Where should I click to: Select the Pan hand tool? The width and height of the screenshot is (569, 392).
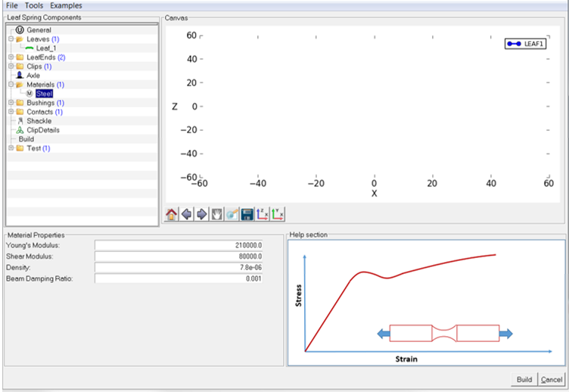tap(216, 214)
